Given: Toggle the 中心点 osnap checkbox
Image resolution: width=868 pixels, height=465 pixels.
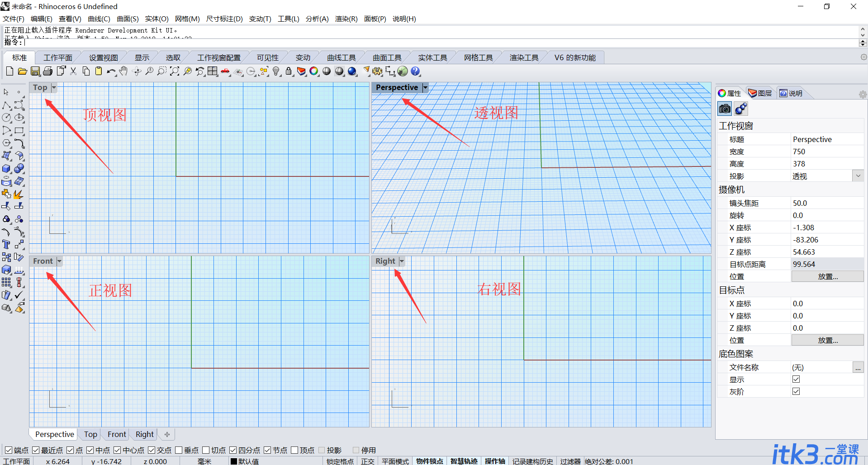Looking at the screenshot, I should pyautogui.click(x=117, y=450).
